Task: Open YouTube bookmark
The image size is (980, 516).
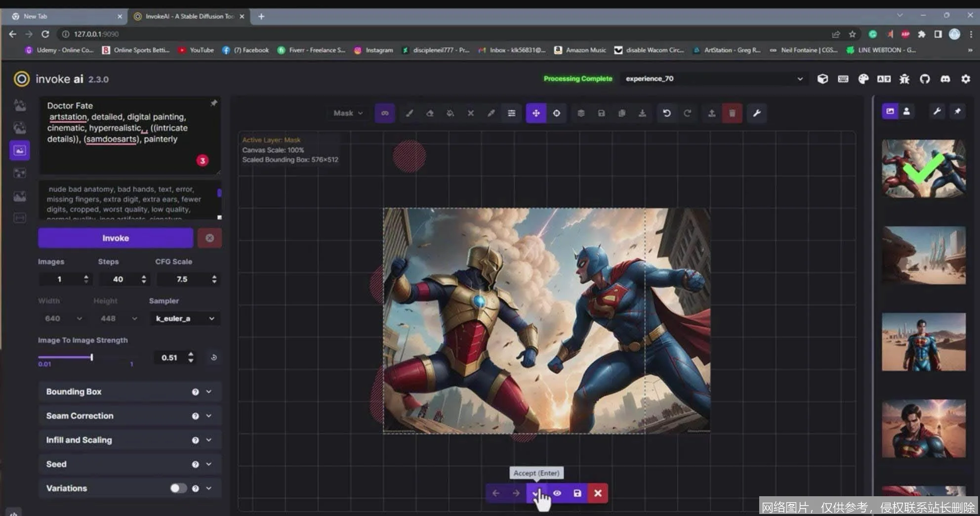Action: point(197,50)
